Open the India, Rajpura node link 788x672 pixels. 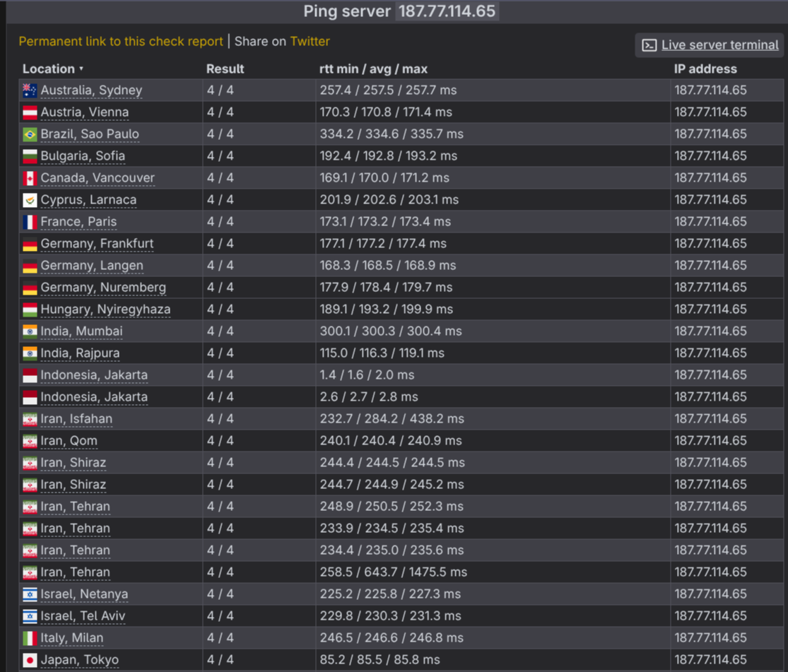80,353
